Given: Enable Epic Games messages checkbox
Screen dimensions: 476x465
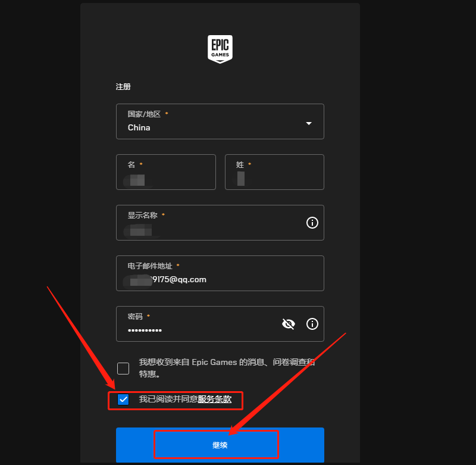Looking at the screenshot, I should pos(123,369).
